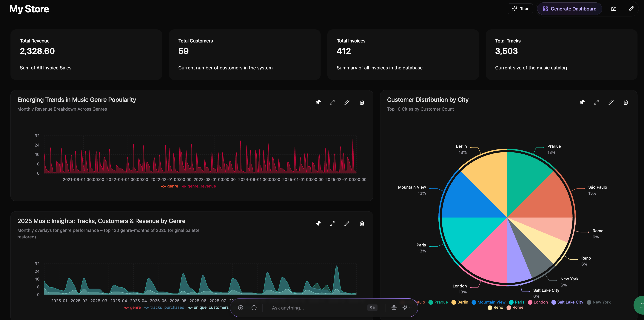Focus the Ask anything input field
This screenshot has width=644, height=320.
click(x=316, y=308)
